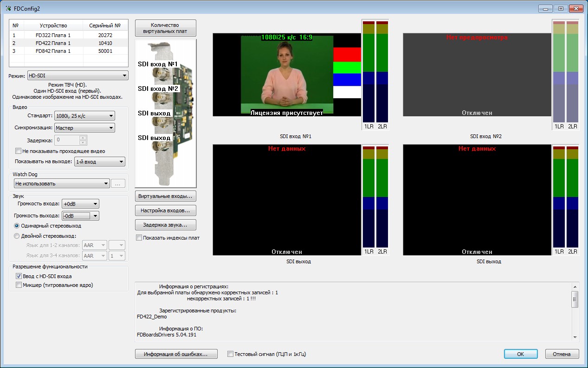Toggle Микшер (титровальное ядро) checkbox

(19, 285)
